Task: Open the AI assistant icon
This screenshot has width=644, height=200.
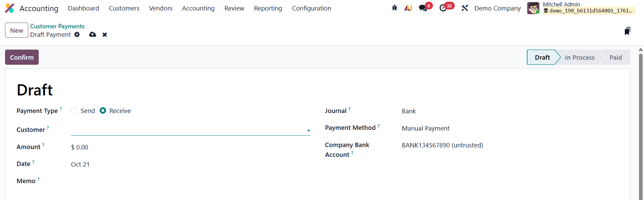Action: (x=408, y=8)
